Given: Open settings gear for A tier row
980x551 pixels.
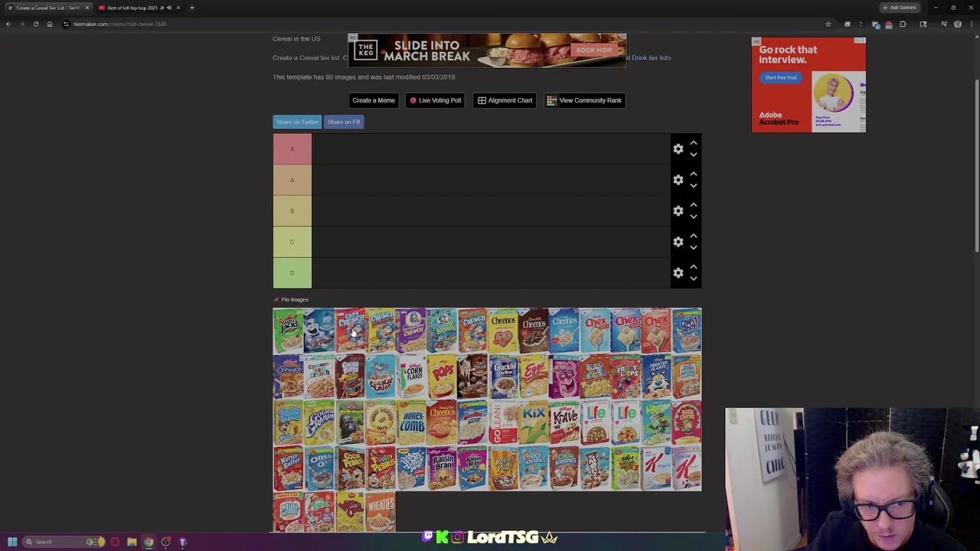Looking at the screenshot, I should tap(678, 180).
